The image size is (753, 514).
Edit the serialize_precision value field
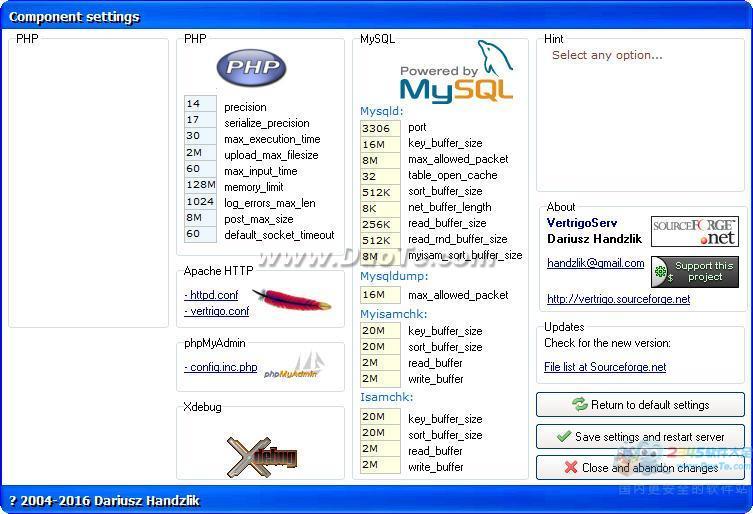[x=200, y=120]
